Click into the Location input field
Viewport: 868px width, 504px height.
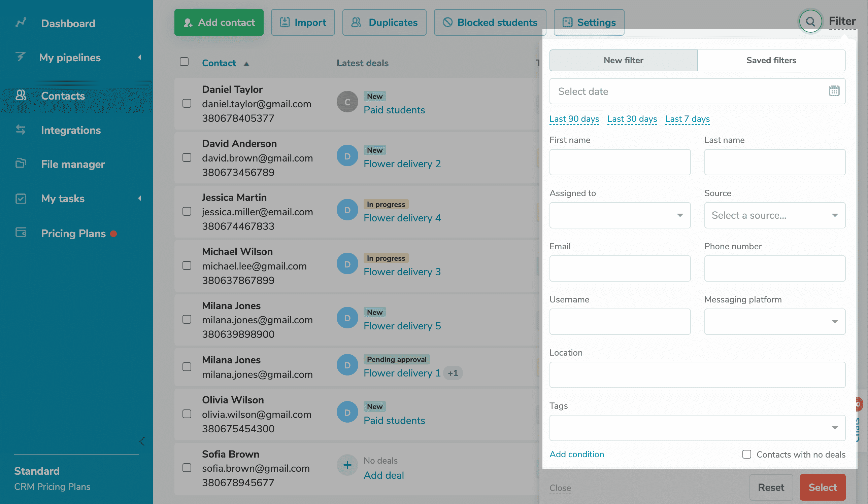pos(697,374)
